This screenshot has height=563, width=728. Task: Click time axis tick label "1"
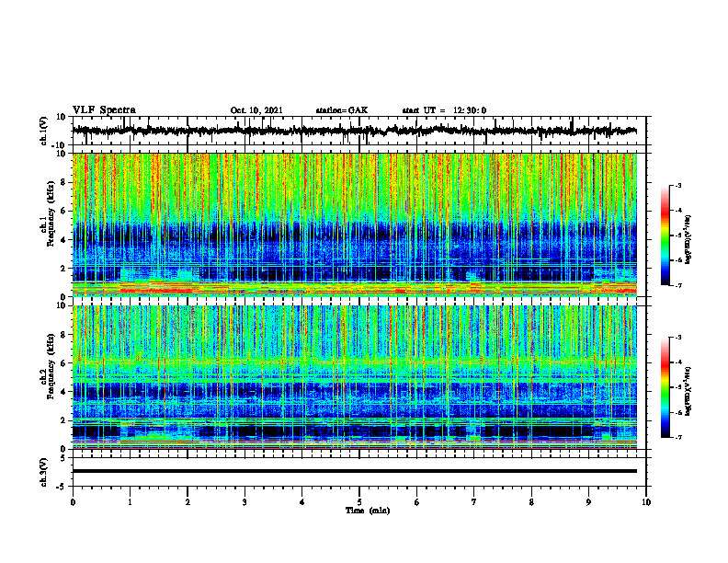point(130,502)
